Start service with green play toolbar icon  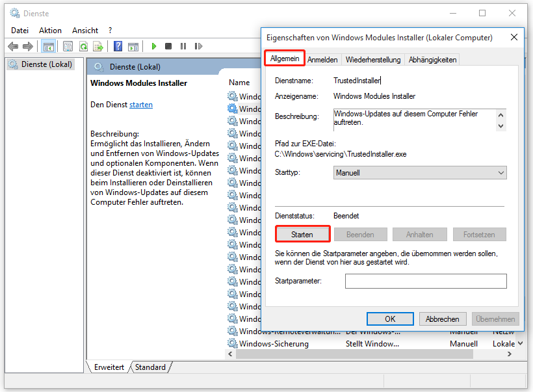coord(153,46)
